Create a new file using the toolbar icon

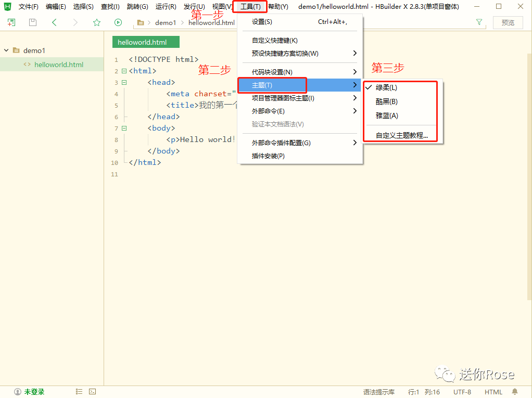(x=11, y=22)
